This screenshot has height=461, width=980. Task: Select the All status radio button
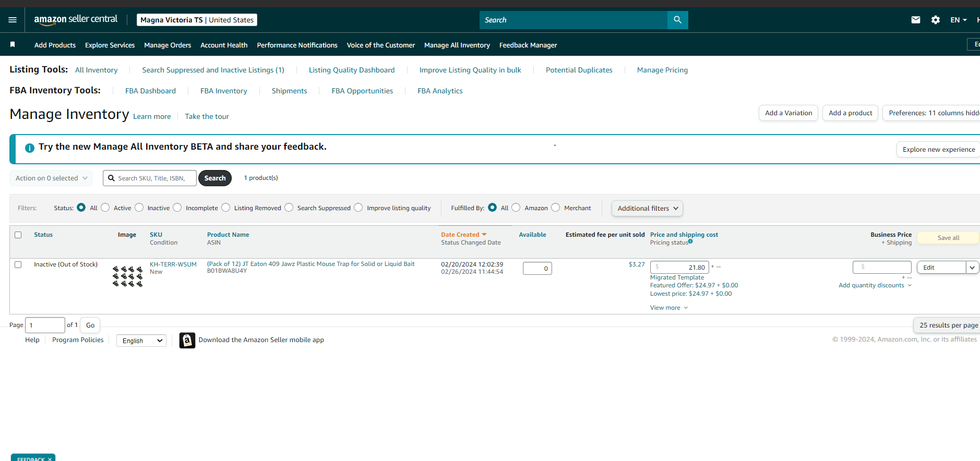click(81, 208)
